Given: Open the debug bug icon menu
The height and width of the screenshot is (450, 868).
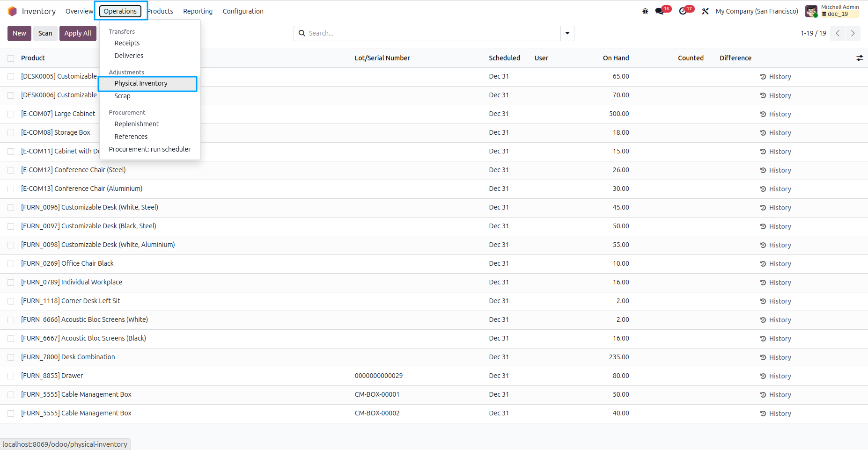Looking at the screenshot, I should [645, 11].
